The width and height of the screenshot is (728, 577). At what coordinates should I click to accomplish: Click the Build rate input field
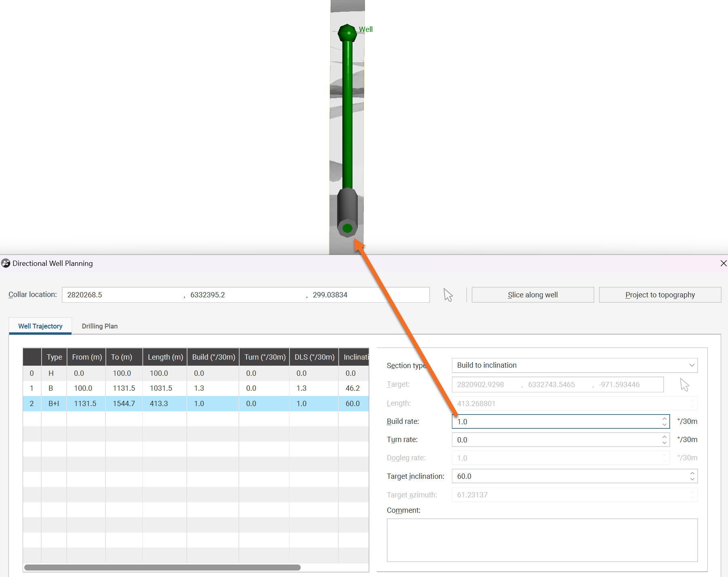[556, 421]
